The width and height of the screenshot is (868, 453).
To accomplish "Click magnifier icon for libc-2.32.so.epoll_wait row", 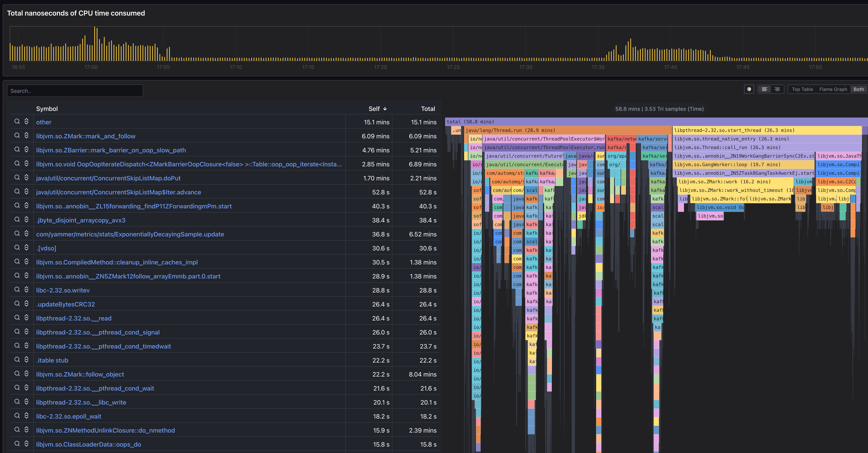I will pos(17,416).
